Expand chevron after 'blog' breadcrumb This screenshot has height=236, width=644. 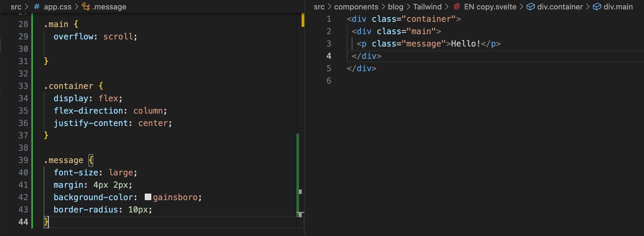coord(408,7)
